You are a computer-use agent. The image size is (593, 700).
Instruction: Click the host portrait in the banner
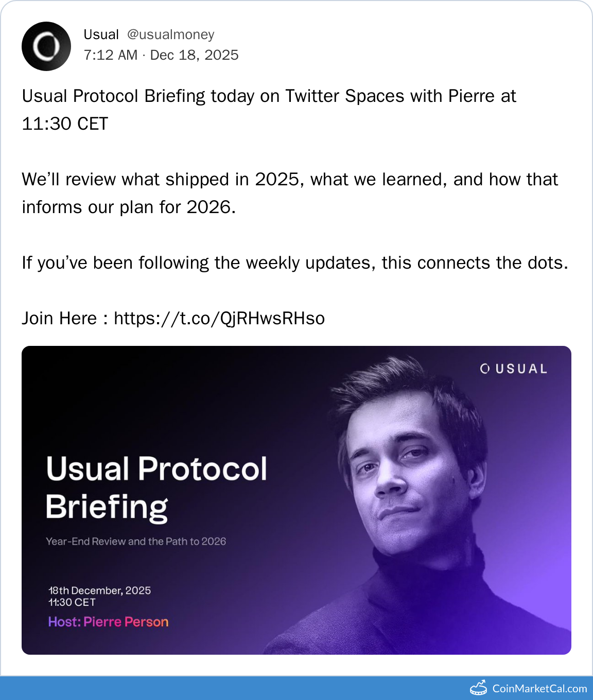click(412, 494)
